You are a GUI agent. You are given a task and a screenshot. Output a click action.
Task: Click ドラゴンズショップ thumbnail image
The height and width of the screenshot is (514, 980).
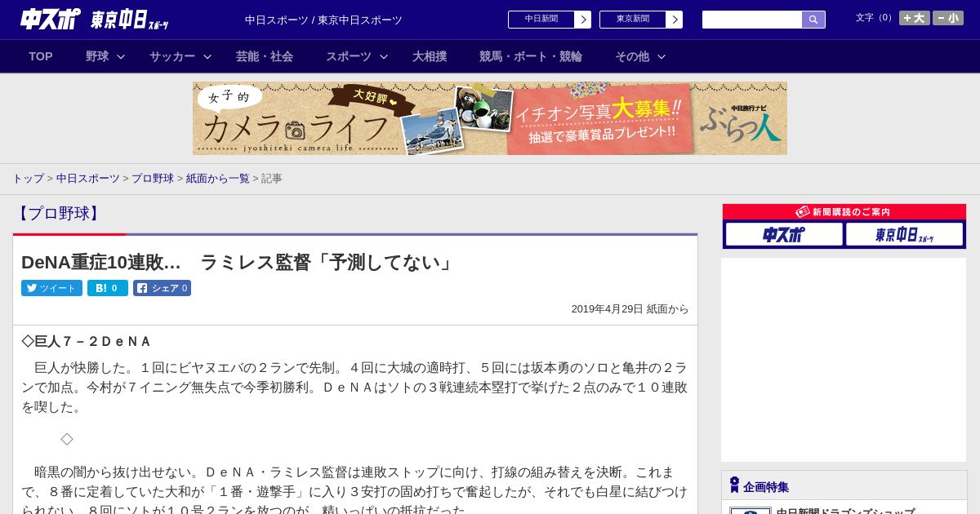click(x=750, y=511)
